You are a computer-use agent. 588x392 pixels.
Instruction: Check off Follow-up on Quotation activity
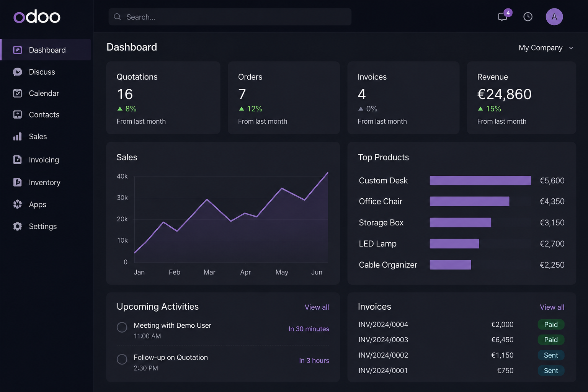(122, 359)
